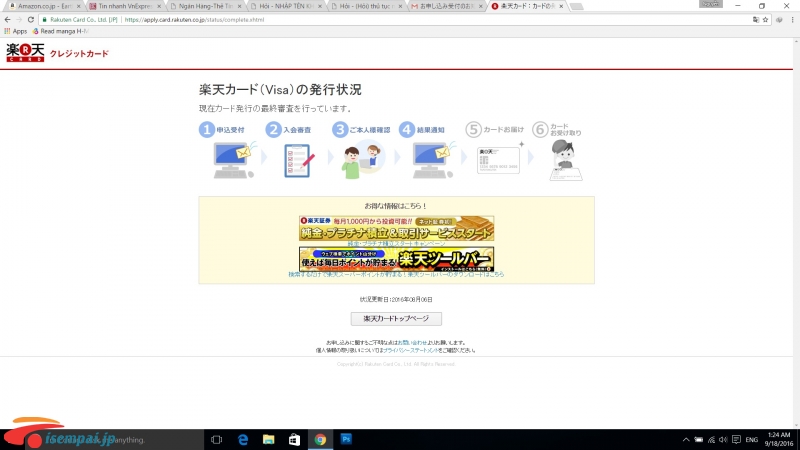Click the クレジットカード header text
The image size is (800, 450).
(79, 54)
